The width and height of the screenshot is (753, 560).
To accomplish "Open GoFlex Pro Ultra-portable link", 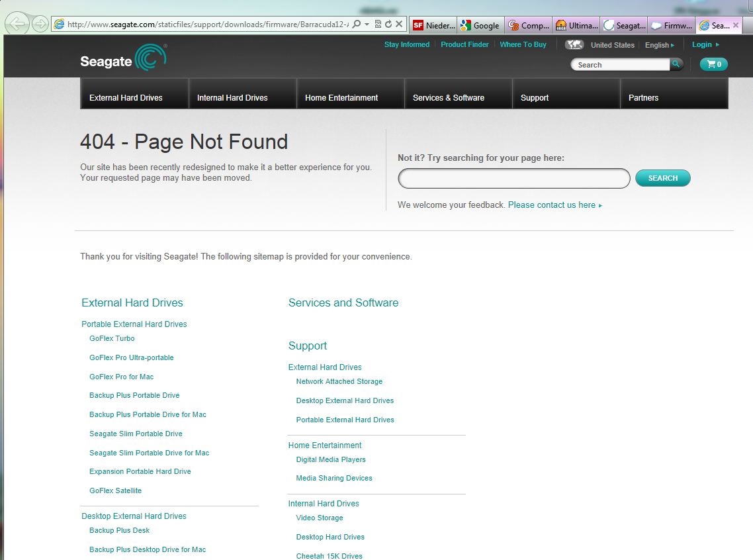I will coord(132,357).
